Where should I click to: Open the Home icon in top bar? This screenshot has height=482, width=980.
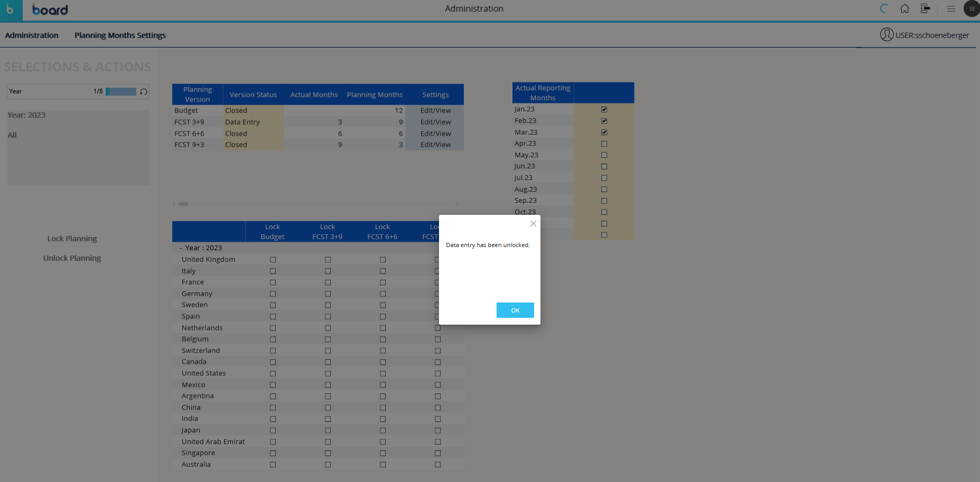(x=904, y=8)
